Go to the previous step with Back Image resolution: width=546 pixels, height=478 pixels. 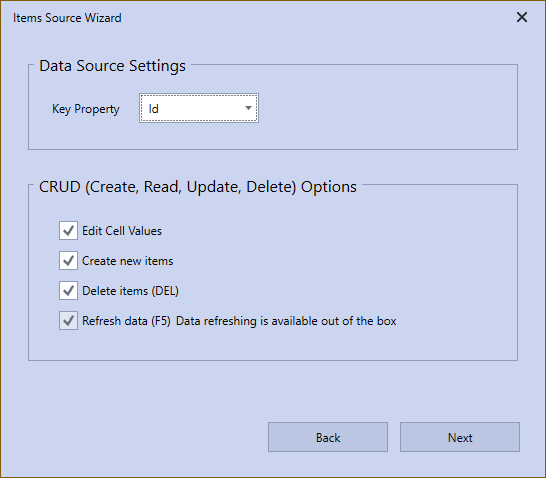[328, 437]
